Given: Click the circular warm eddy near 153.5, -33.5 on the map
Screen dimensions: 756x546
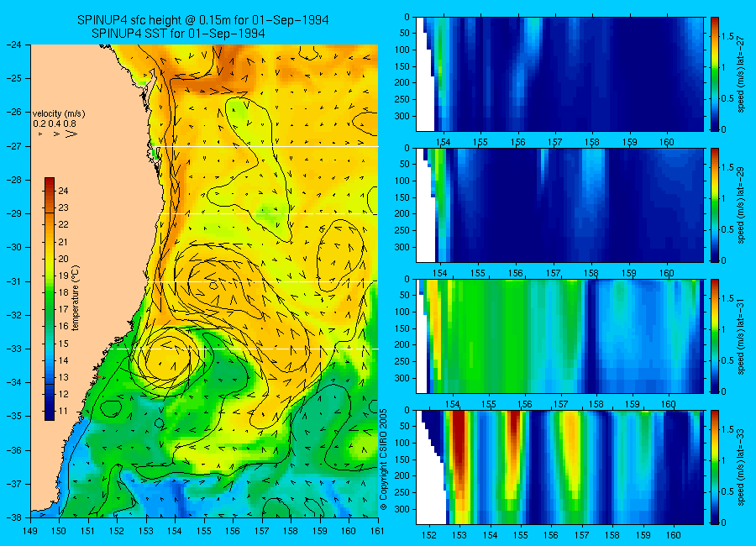Looking at the screenshot, I should tap(169, 360).
